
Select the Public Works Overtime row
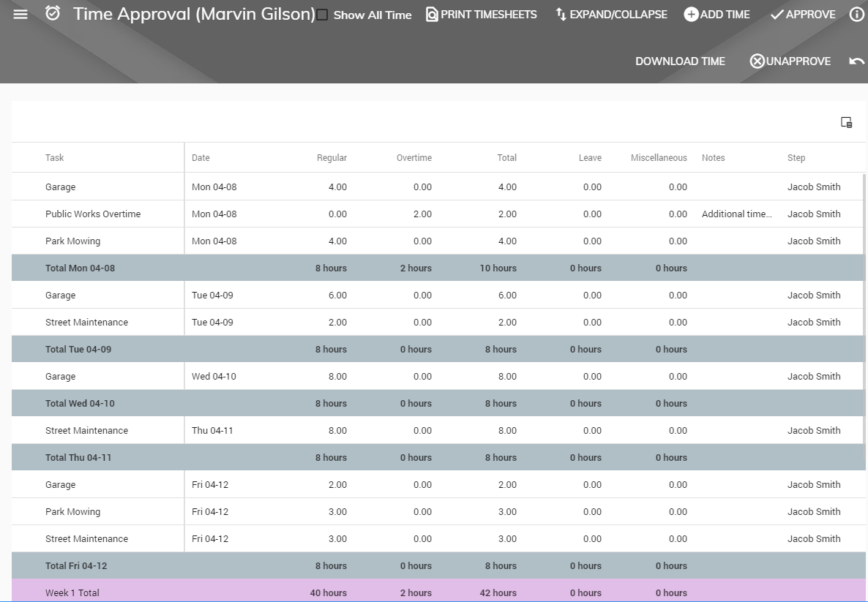[x=93, y=214]
